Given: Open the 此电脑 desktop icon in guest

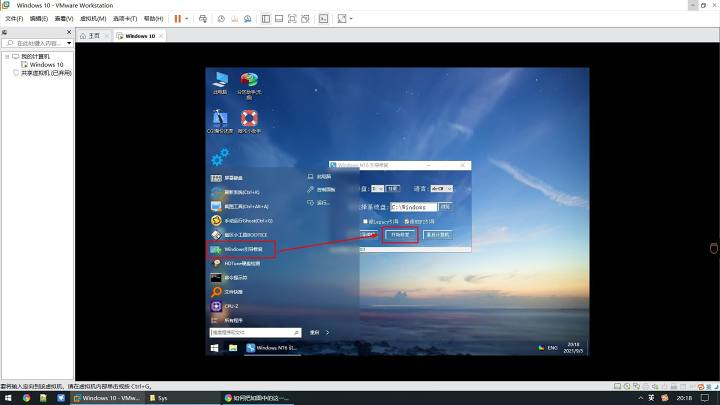Looking at the screenshot, I should (x=220, y=83).
